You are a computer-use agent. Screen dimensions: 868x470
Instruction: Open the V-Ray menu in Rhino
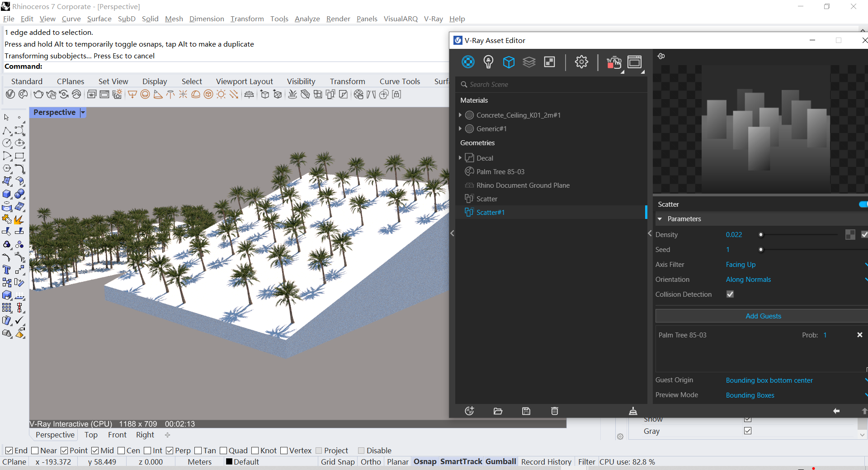(433, 19)
